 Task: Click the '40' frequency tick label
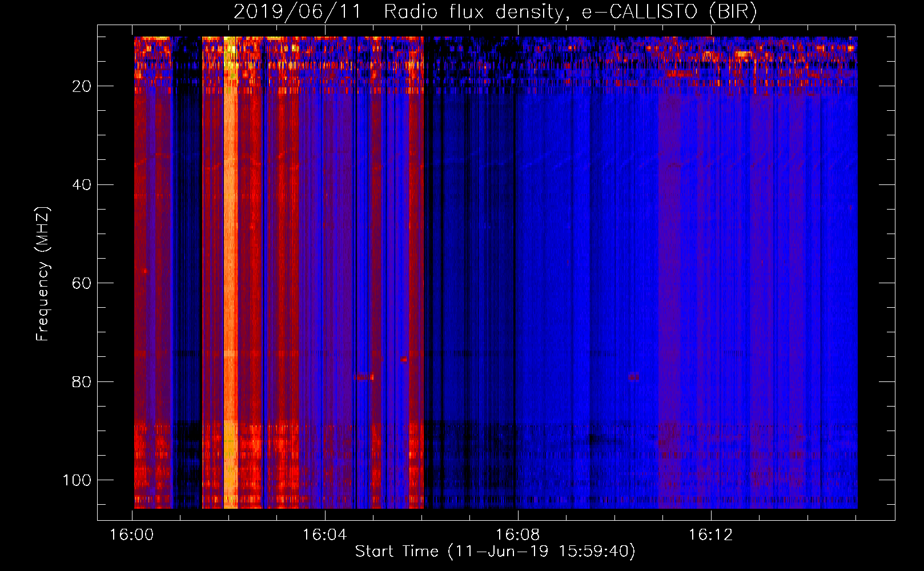pos(82,184)
